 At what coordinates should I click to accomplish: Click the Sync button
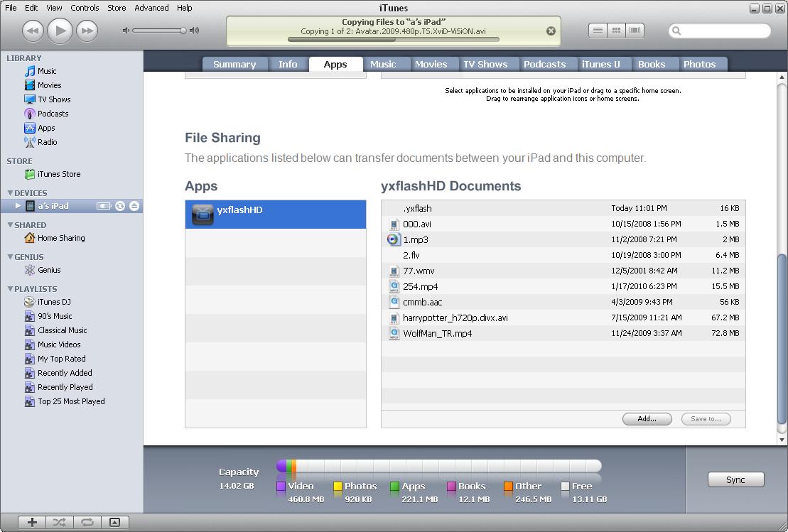click(735, 479)
